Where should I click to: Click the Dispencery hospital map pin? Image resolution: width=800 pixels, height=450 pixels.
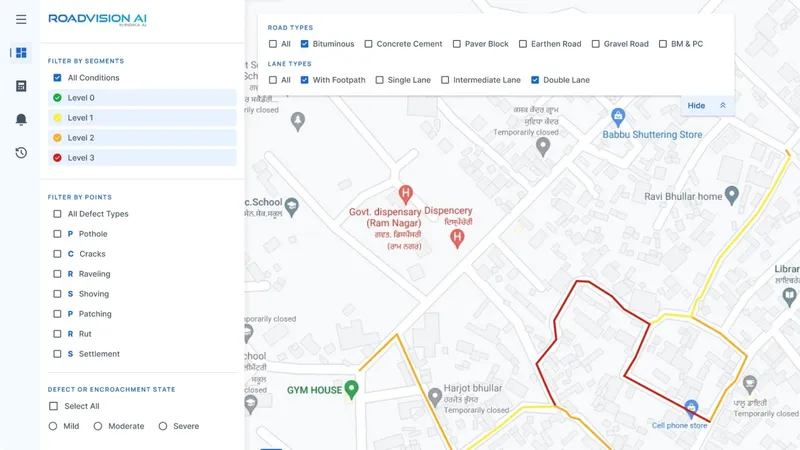tap(457, 238)
